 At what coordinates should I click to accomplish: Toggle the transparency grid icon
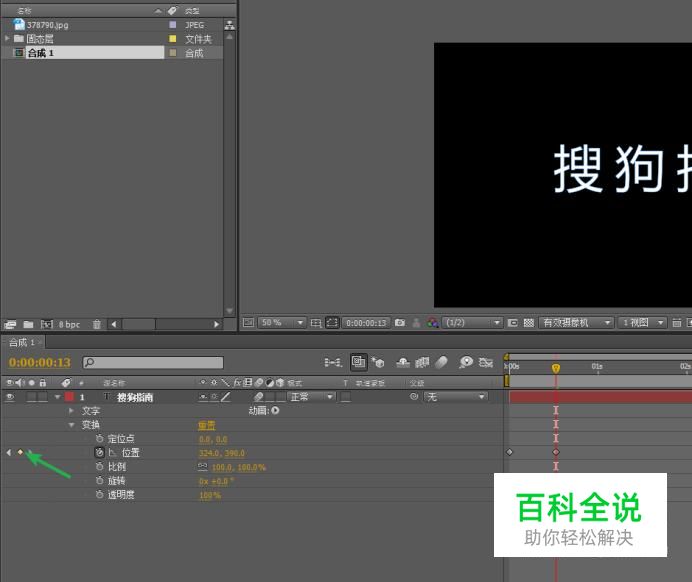coord(528,323)
